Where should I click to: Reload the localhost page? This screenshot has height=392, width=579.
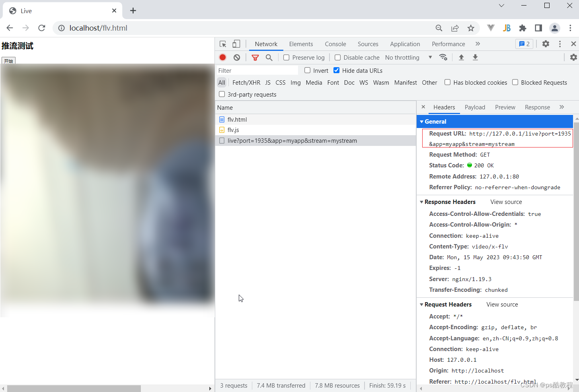41,28
